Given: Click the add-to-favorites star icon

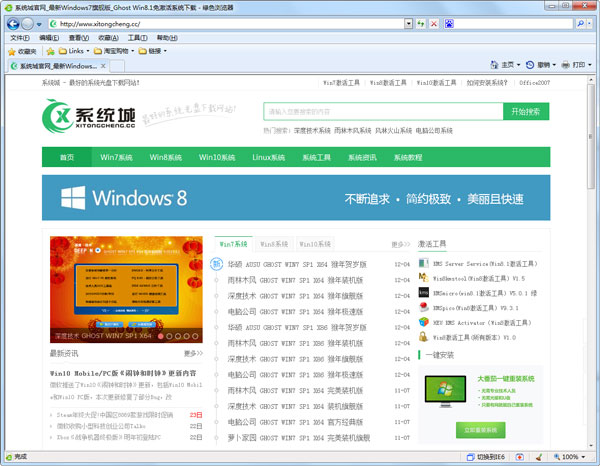Looking at the screenshot, I should coord(51,51).
